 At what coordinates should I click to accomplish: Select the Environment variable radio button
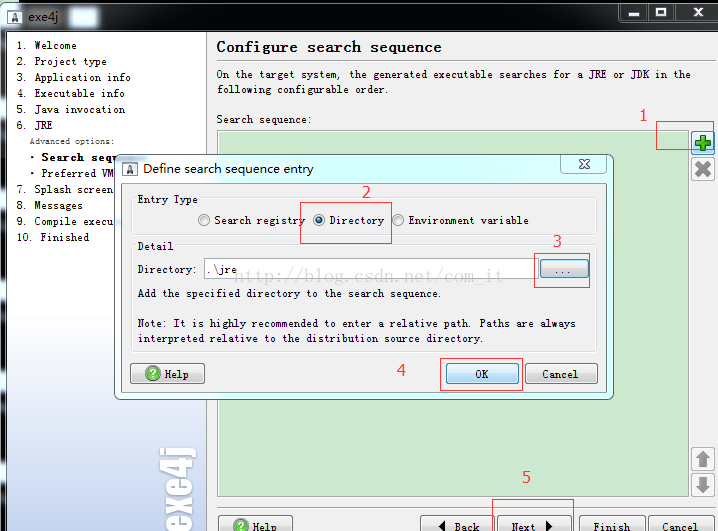point(398,220)
